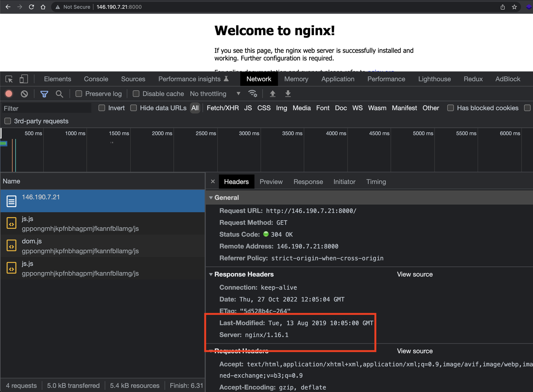533x392 pixels.
Task: Toggle the network filter funnel icon
Action: click(x=44, y=94)
